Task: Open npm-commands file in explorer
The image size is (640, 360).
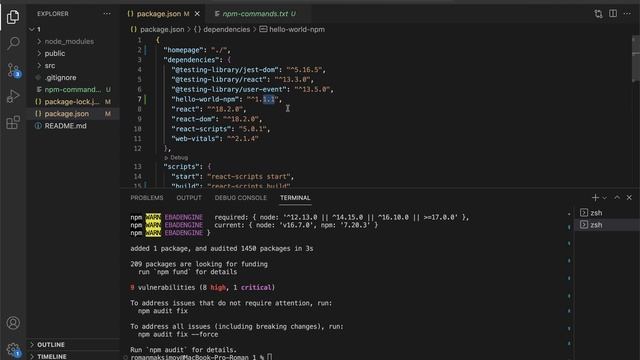Action: point(73,89)
